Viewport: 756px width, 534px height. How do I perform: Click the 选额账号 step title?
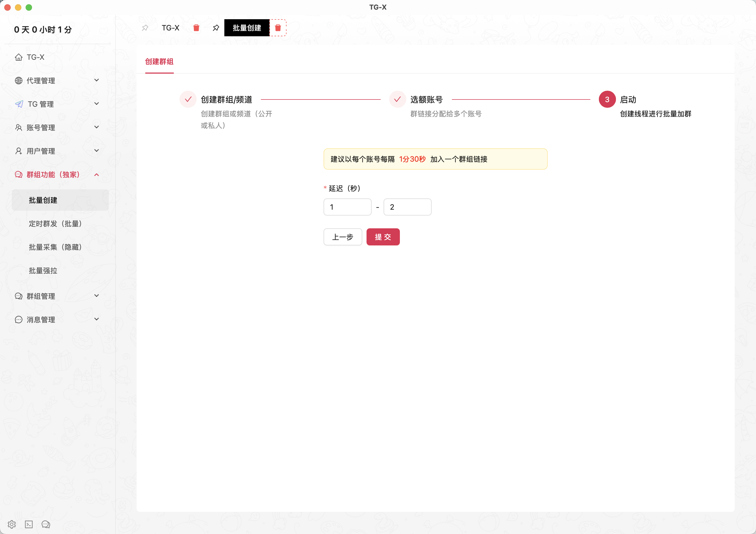tap(426, 99)
